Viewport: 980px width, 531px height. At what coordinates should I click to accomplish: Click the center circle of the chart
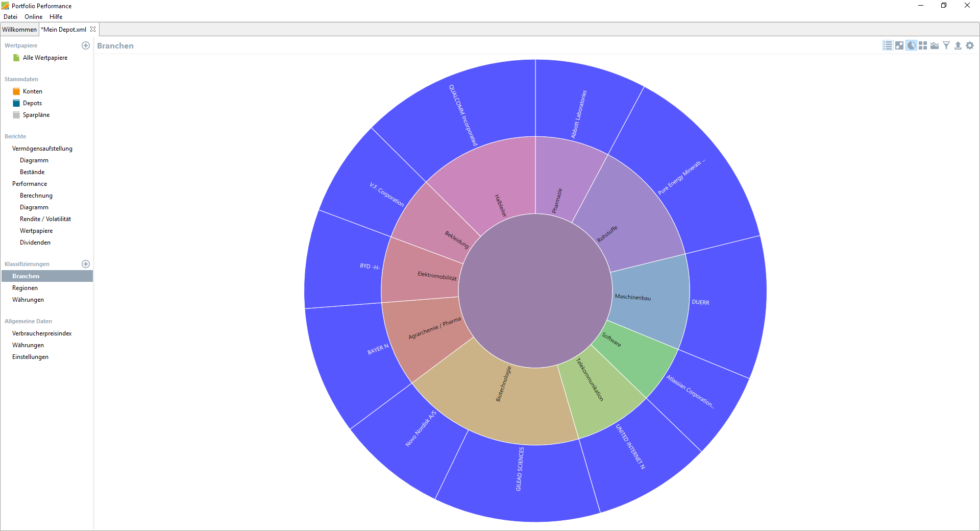[x=535, y=291]
